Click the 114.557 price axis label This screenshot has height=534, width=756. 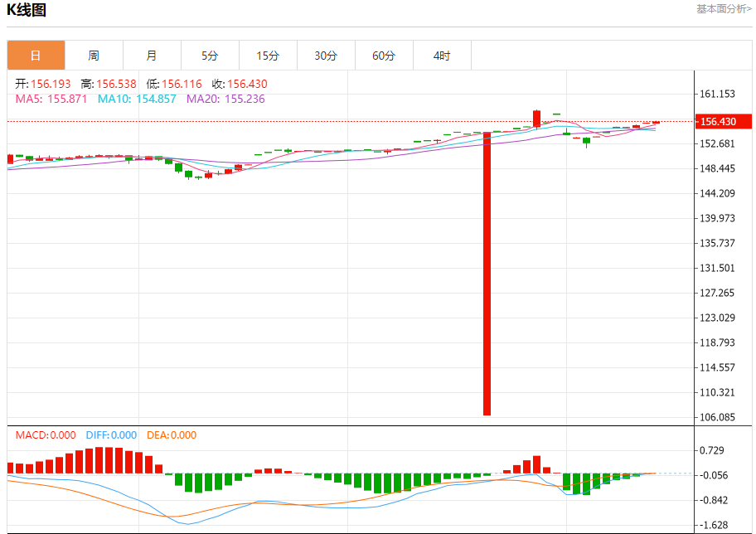pyautogui.click(x=717, y=367)
